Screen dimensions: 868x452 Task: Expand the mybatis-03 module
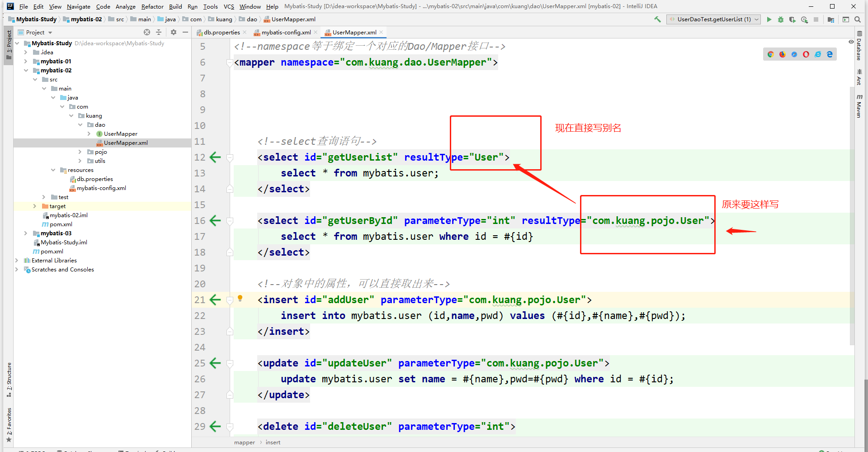[26, 233]
